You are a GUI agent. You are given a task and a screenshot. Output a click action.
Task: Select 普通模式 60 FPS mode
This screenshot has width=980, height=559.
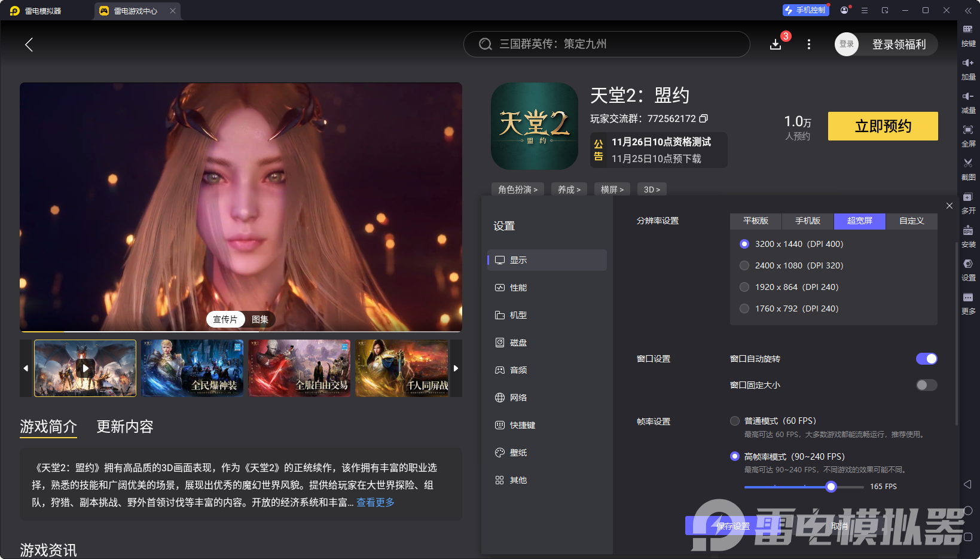(735, 420)
